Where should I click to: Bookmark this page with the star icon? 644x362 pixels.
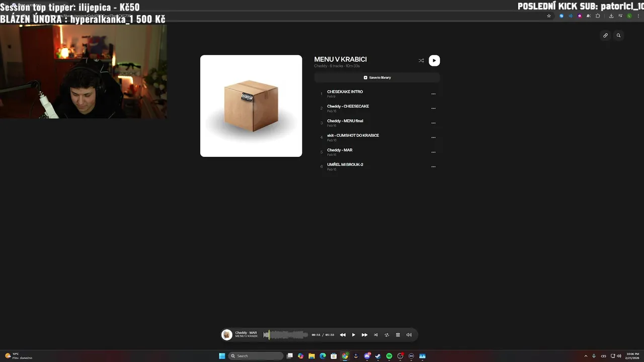coord(549,16)
